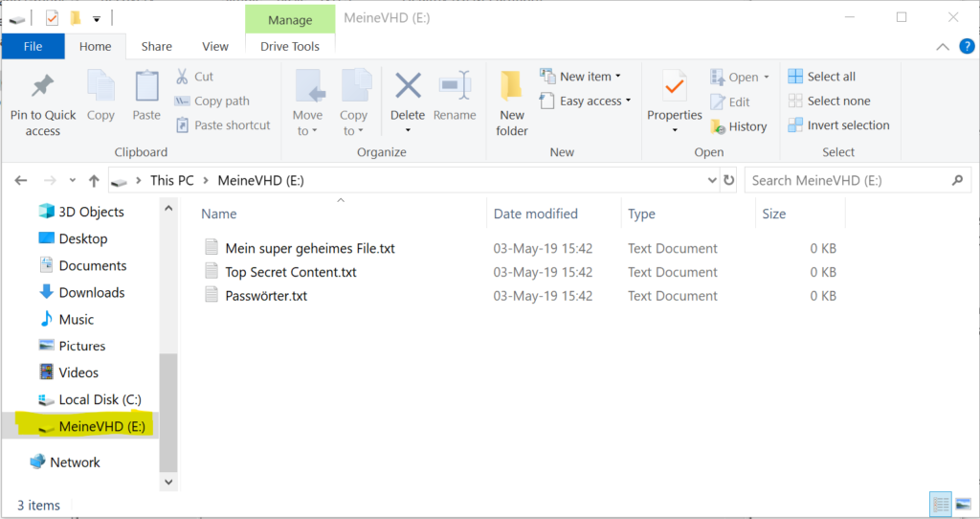Click the Paste icon in Clipboard group
This screenshot has height=519, width=980.
[x=146, y=87]
